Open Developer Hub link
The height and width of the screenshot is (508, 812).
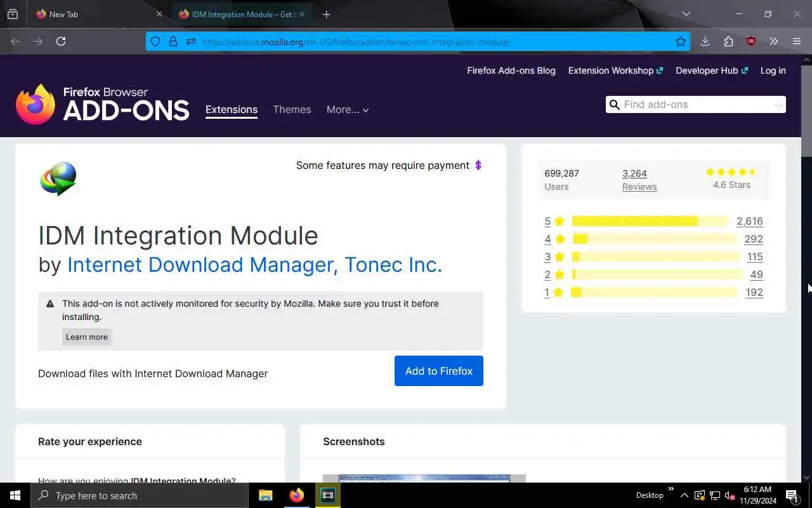point(712,70)
